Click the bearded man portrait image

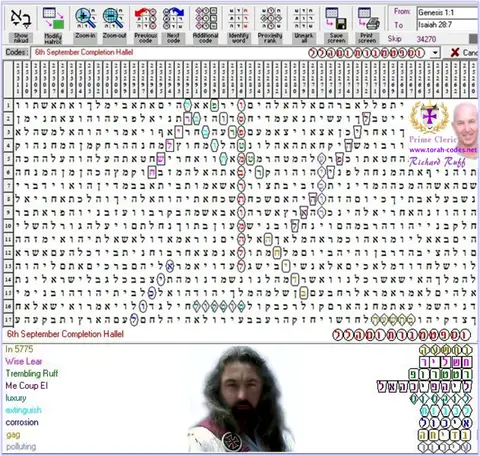241,399
